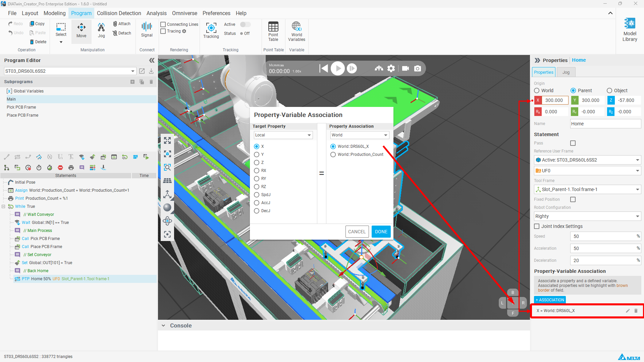Play the simulation
The height and width of the screenshot is (362, 644).
(338, 68)
